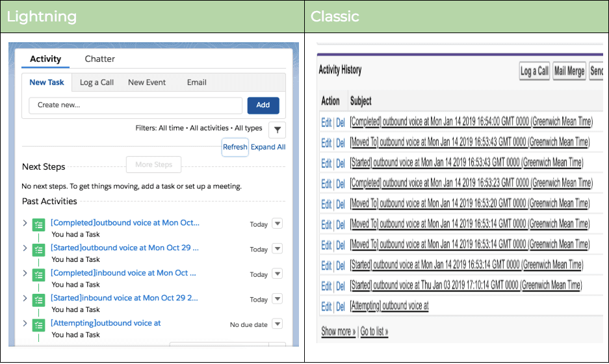The height and width of the screenshot is (364, 609).
Task: Click Edit on first Completed outbound voice row
Action: coord(326,122)
